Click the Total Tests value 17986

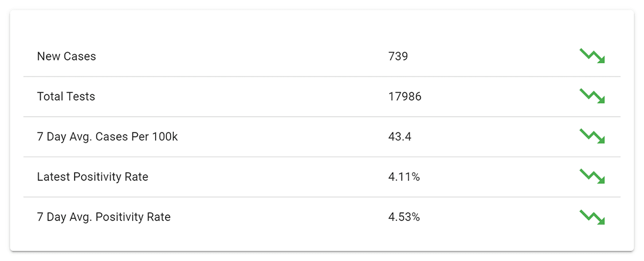405,96
